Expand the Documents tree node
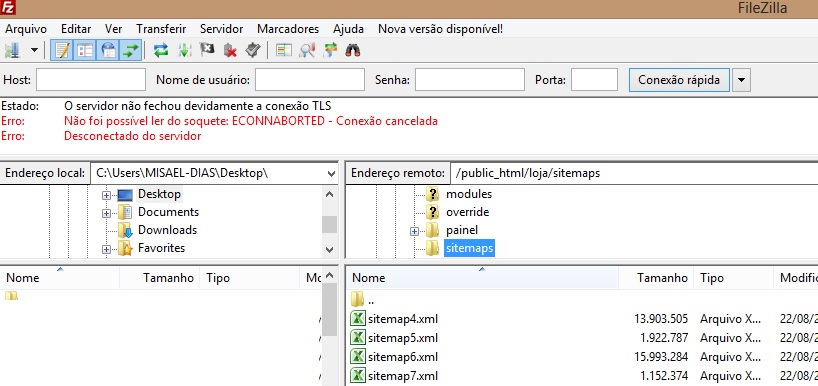The image size is (818, 386). point(106,213)
